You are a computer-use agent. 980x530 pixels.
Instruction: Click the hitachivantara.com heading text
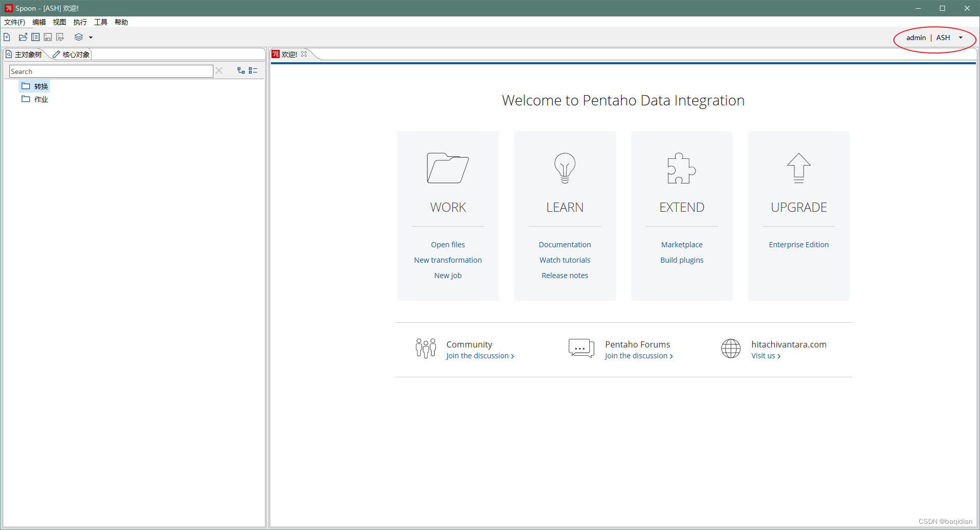789,344
